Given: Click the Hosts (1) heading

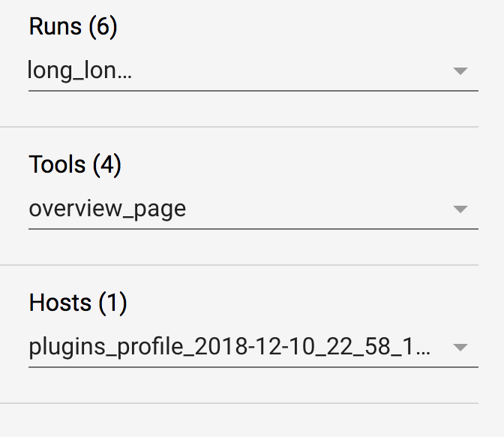Looking at the screenshot, I should point(78,303).
